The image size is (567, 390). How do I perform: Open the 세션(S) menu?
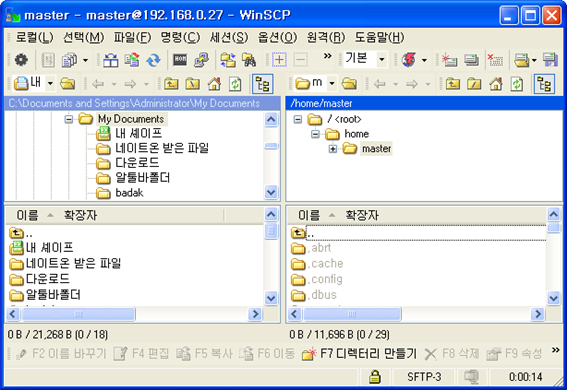pos(229,37)
